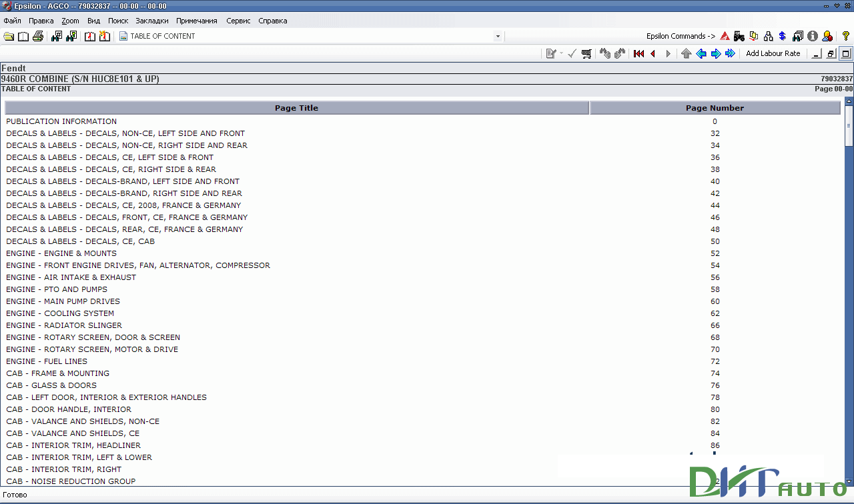Image resolution: width=854 pixels, height=504 pixels.
Task: Click the blue back navigation arrow
Action: pyautogui.click(x=701, y=53)
